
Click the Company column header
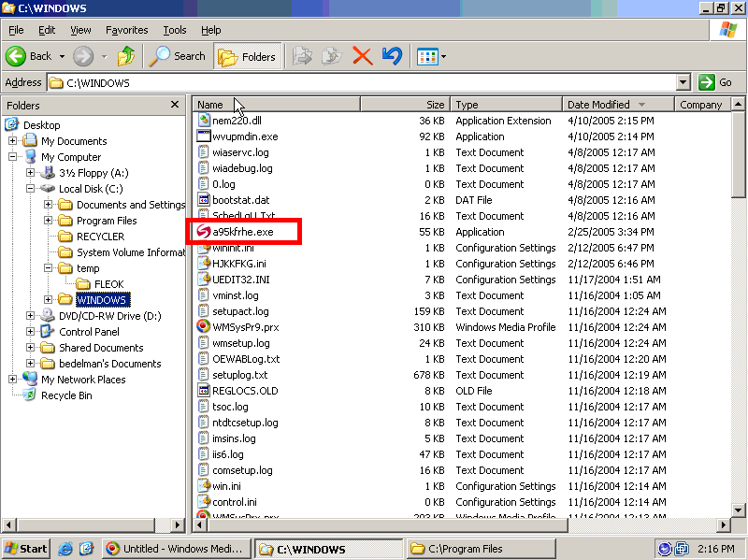702,105
